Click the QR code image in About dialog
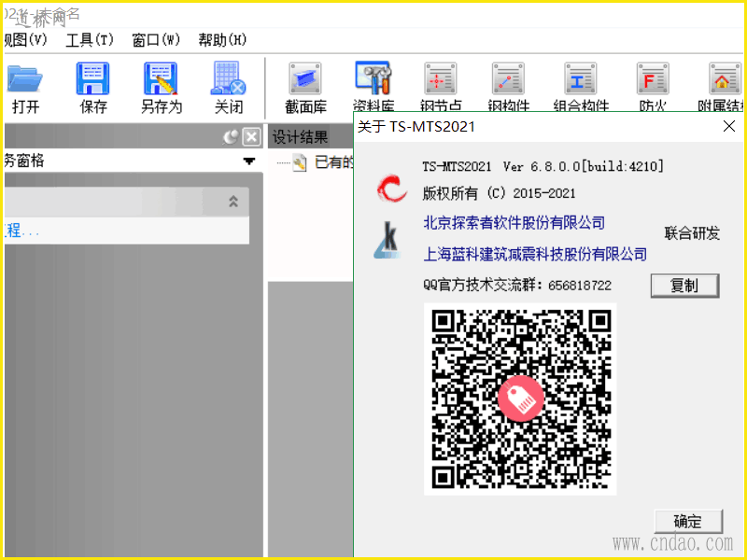Image resolution: width=747 pixels, height=560 pixels. tap(520, 399)
